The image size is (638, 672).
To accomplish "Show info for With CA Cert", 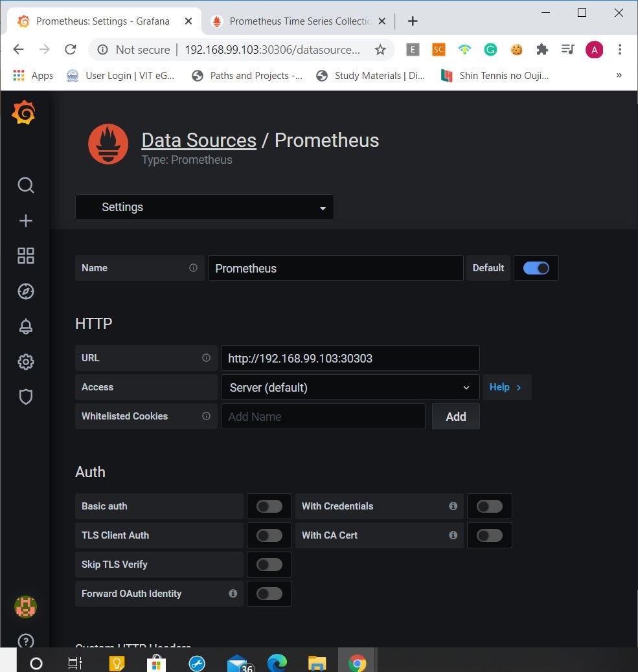I will click(453, 535).
